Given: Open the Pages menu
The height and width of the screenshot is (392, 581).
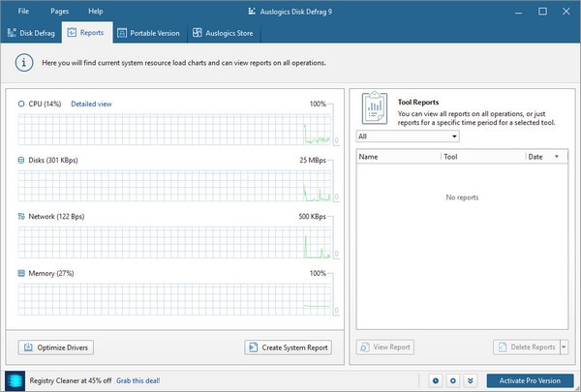Looking at the screenshot, I should pos(60,11).
